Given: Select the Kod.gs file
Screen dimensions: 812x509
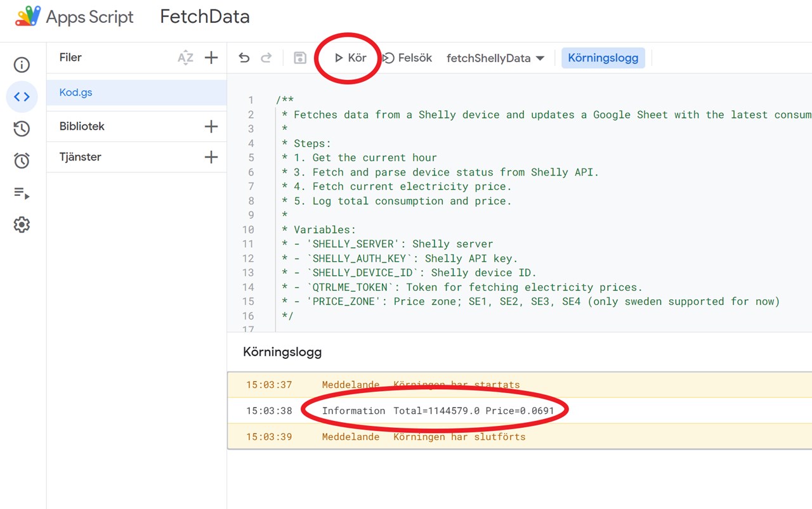Looking at the screenshot, I should click(76, 93).
